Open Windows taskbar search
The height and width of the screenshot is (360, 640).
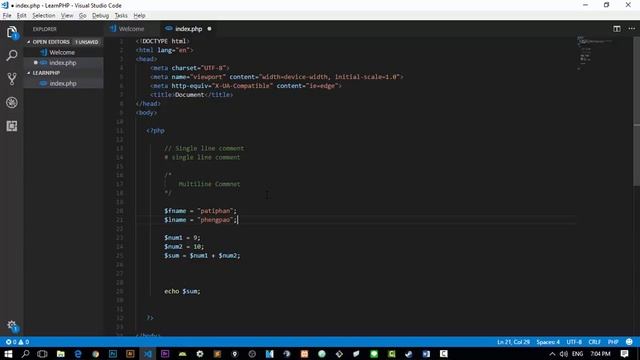pyautogui.click(x=25, y=354)
